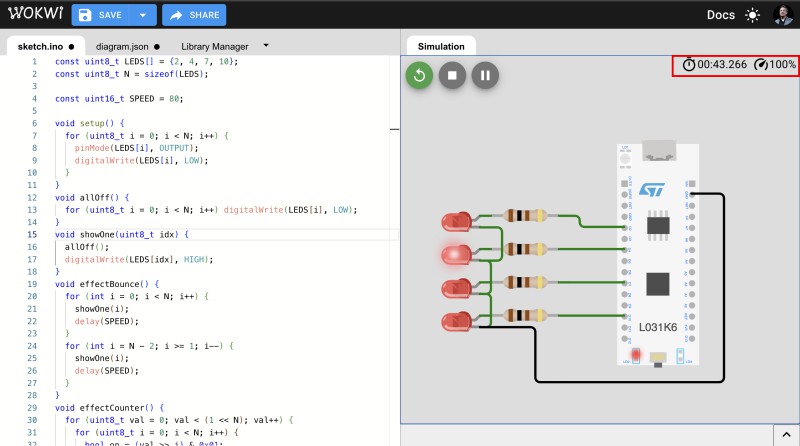Click code line 1 with LEDS array
Image resolution: width=800 pixels, height=446 pixels.
click(x=146, y=61)
